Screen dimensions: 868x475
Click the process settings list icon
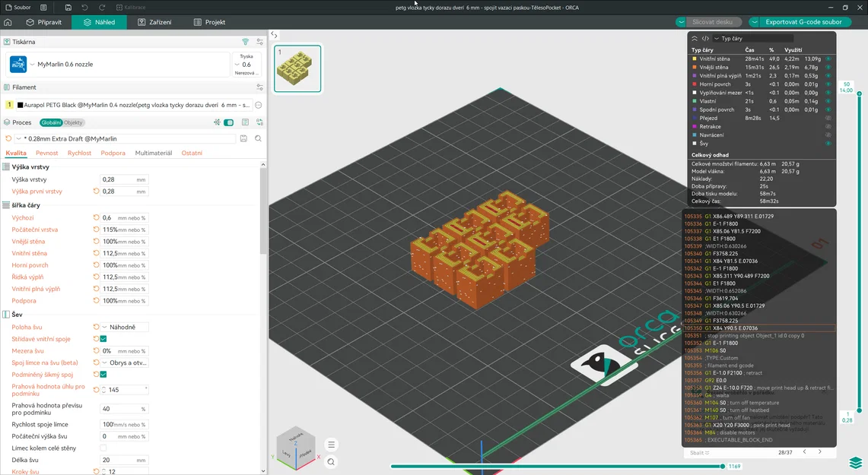coord(245,122)
